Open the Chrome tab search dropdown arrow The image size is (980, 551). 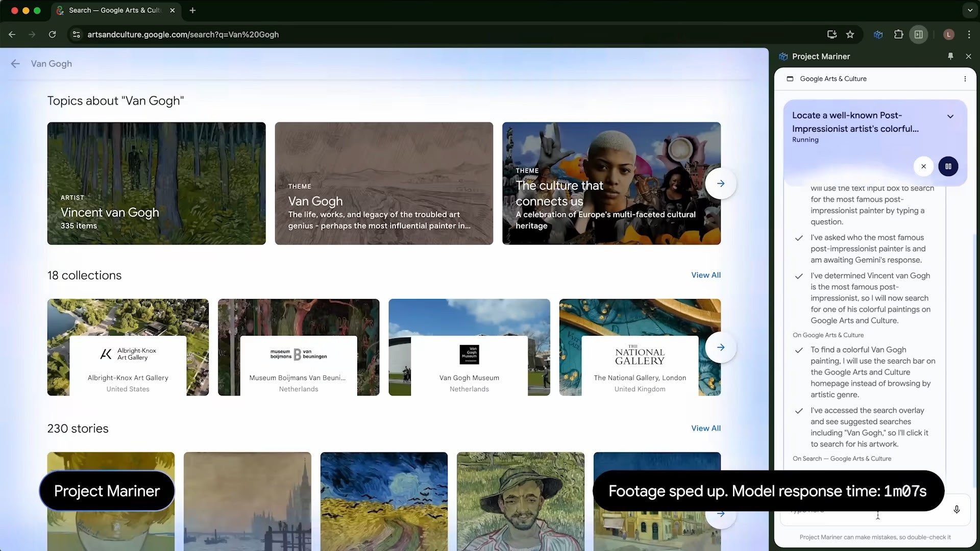tap(970, 10)
